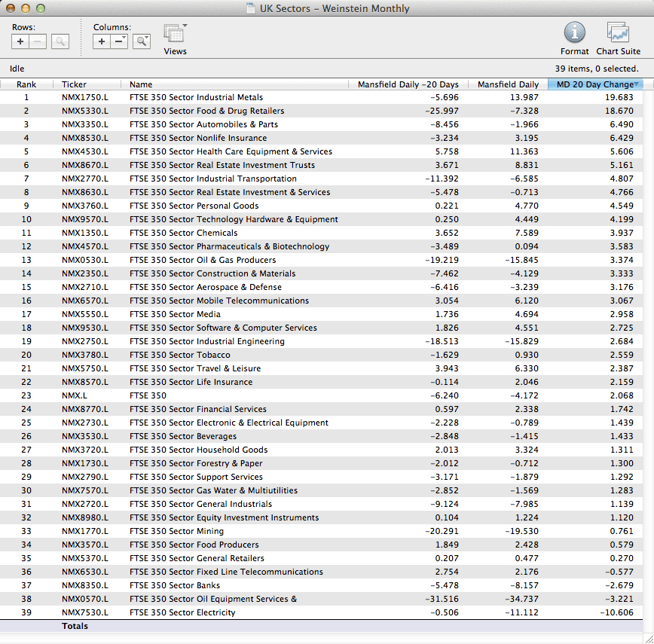Add a column with the plus button
This screenshot has width=654, height=644.
102,41
